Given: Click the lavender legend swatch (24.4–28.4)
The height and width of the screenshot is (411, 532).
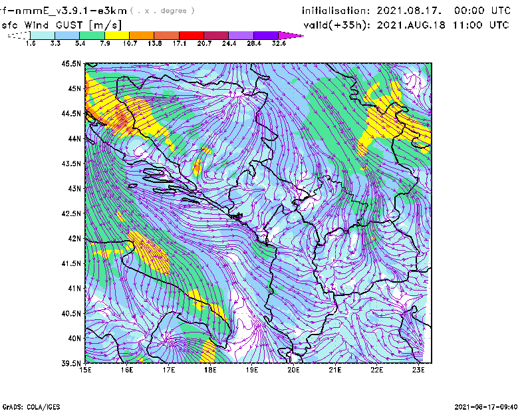Looking at the screenshot, I should tap(241, 35).
